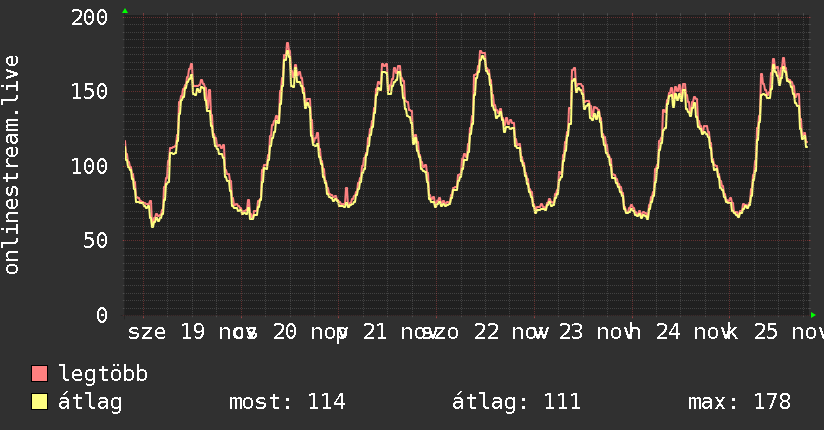Click the 150 y-axis label

click(89, 91)
